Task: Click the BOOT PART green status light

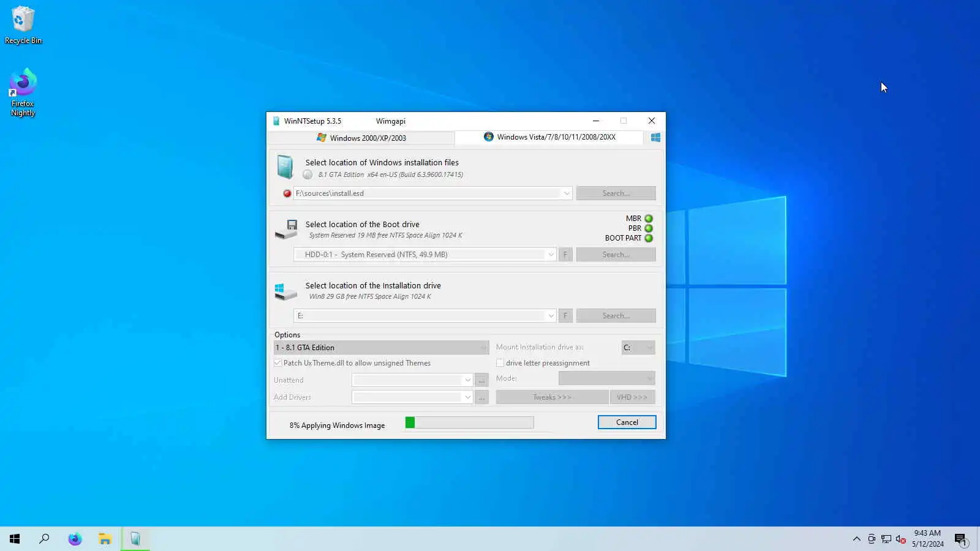Action: pyautogui.click(x=649, y=238)
